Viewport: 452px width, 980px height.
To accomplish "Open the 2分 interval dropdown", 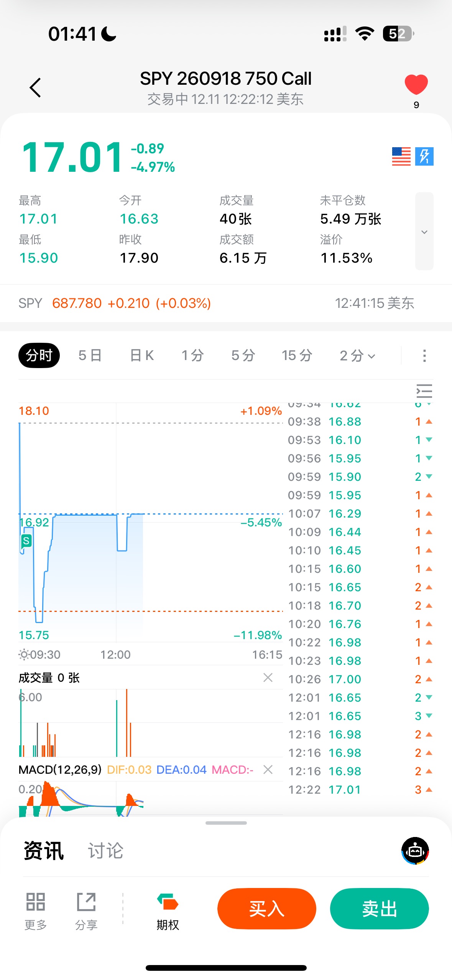I will 357,356.
